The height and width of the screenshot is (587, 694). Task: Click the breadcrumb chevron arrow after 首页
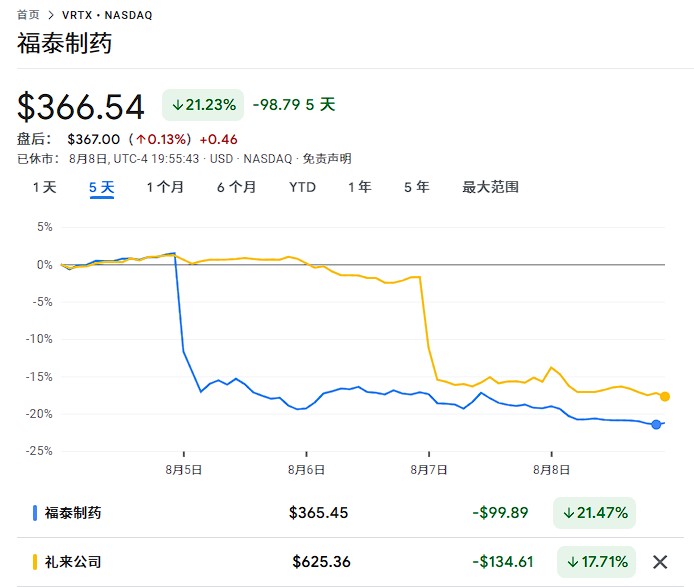[51, 15]
